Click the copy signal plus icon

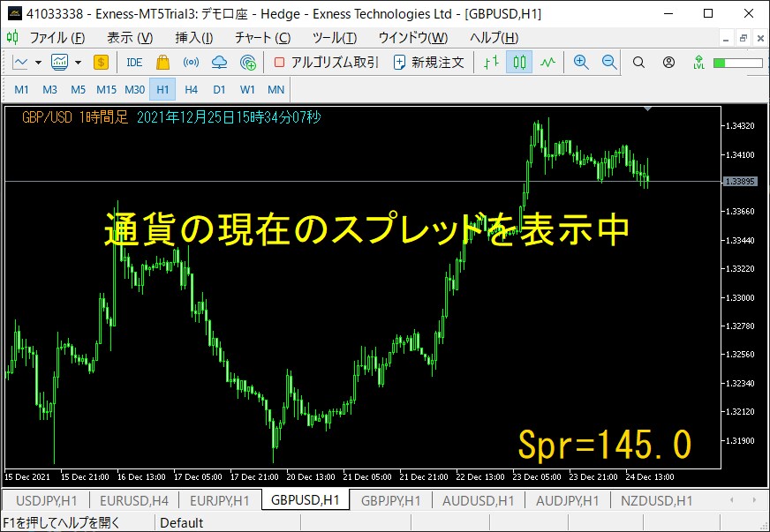click(x=248, y=63)
